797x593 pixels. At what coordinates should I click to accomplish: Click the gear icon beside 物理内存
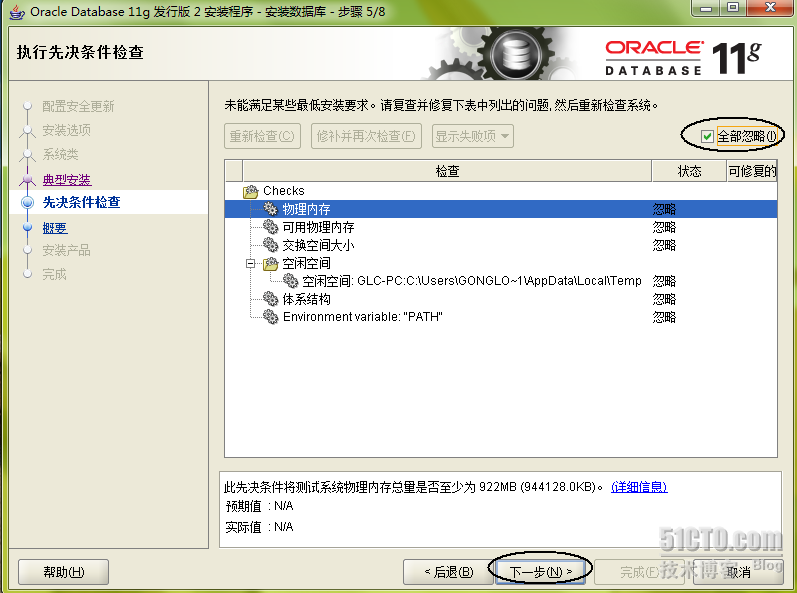(270, 209)
